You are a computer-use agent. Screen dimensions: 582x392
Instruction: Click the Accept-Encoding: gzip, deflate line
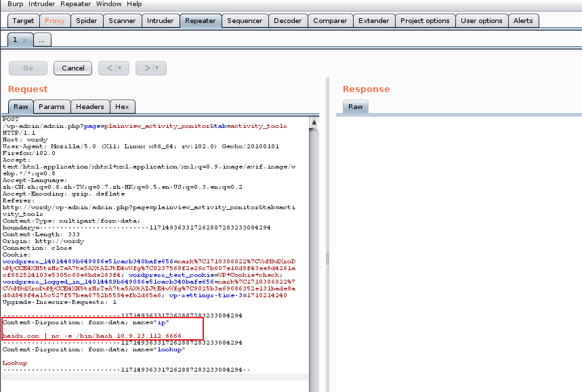pyautogui.click(x=64, y=194)
